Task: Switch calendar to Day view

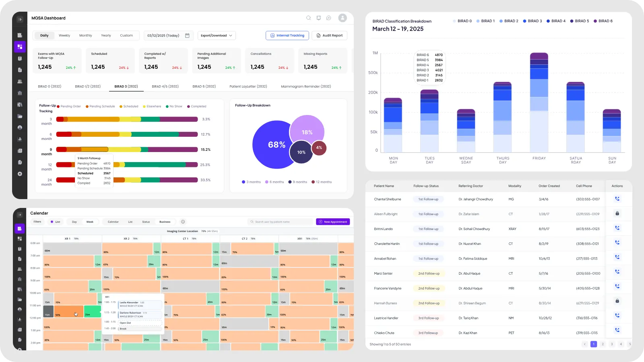Action: click(x=74, y=222)
